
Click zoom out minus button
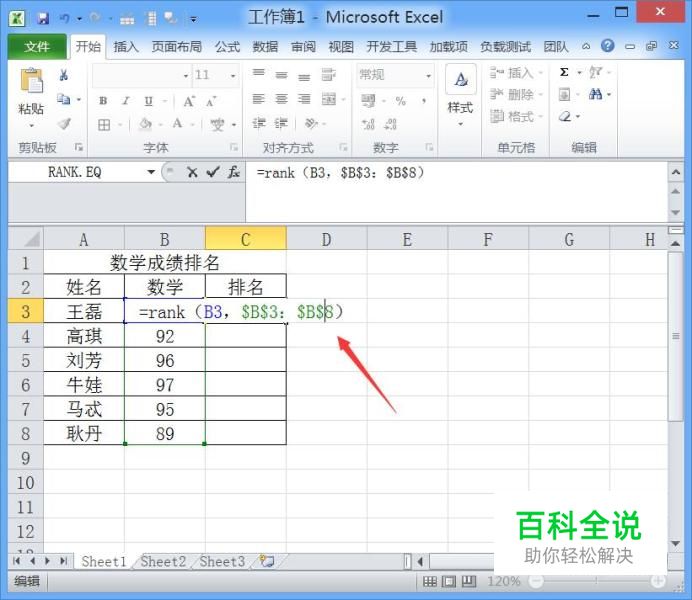[x=537, y=581]
